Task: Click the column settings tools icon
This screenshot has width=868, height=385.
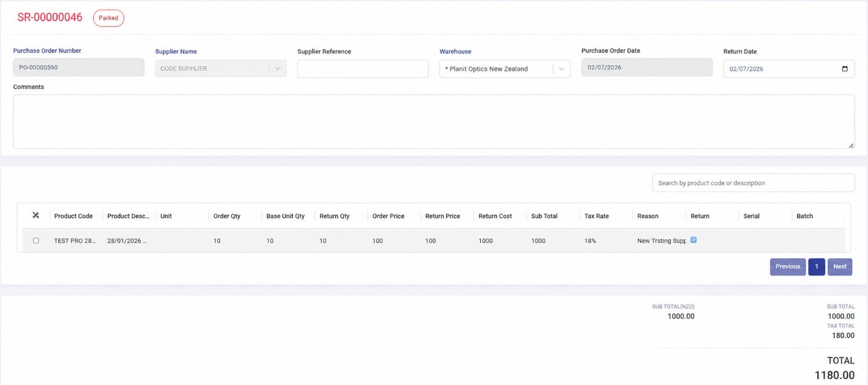Action: (x=36, y=215)
